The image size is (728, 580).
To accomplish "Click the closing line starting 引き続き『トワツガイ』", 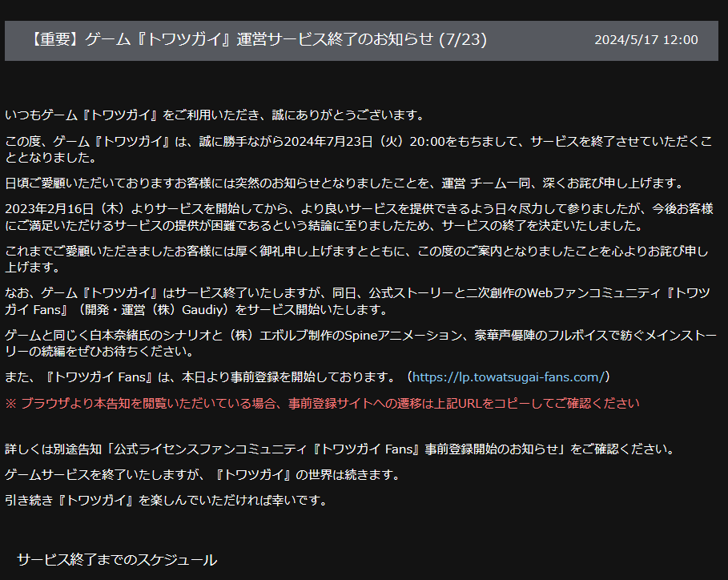I will tap(167, 500).
